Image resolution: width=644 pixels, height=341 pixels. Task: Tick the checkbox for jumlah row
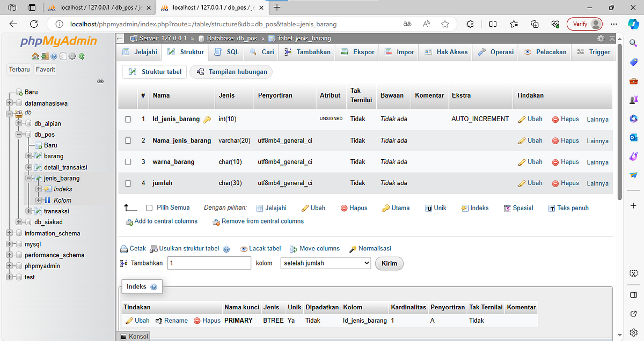tap(128, 183)
